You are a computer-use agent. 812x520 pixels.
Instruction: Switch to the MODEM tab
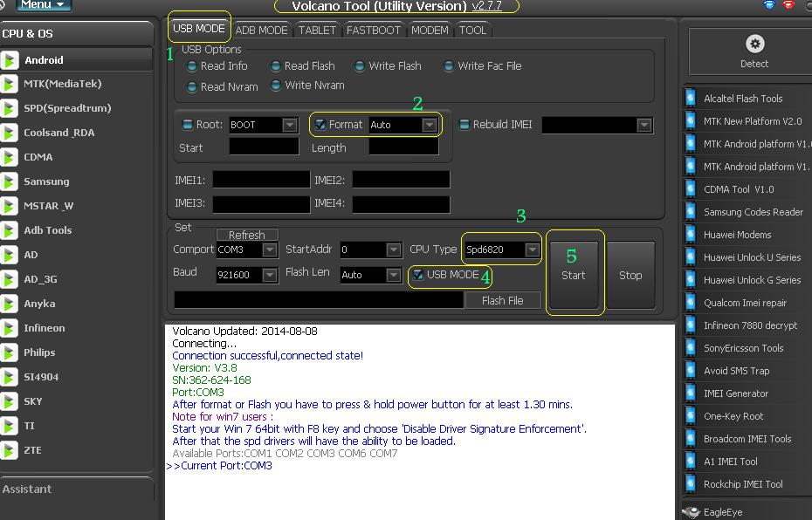point(430,30)
